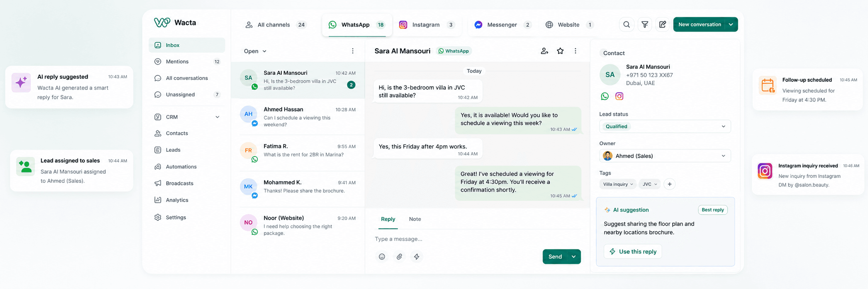Expand the CRM section chevron
868x289 pixels.
click(x=217, y=117)
